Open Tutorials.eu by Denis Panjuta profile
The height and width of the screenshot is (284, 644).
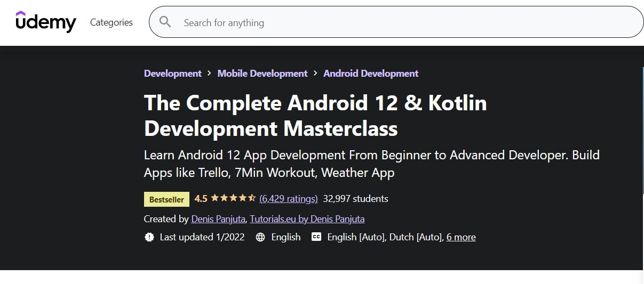tap(307, 219)
